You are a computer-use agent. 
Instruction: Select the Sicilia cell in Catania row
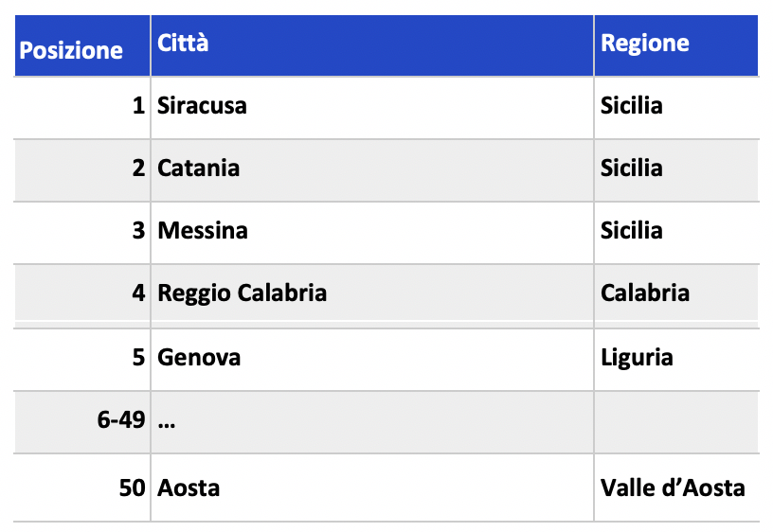click(632, 168)
